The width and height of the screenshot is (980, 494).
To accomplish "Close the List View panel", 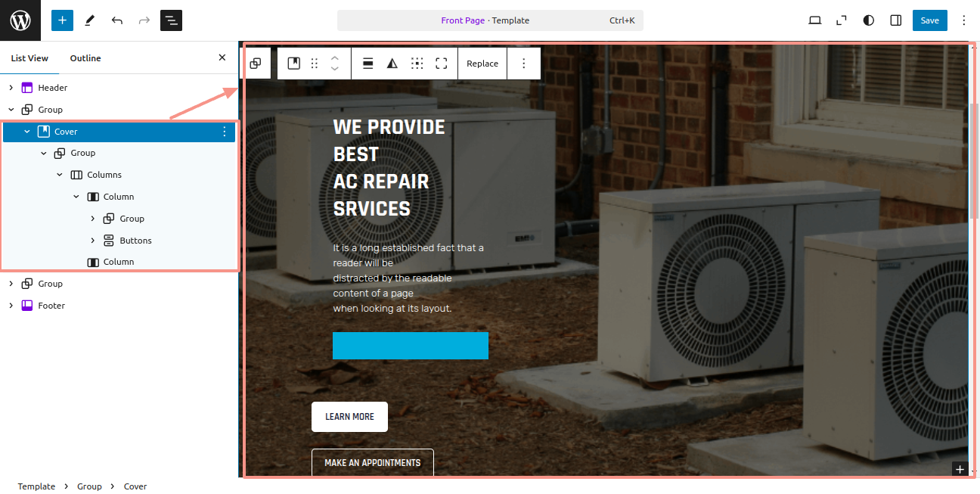I will coord(222,57).
